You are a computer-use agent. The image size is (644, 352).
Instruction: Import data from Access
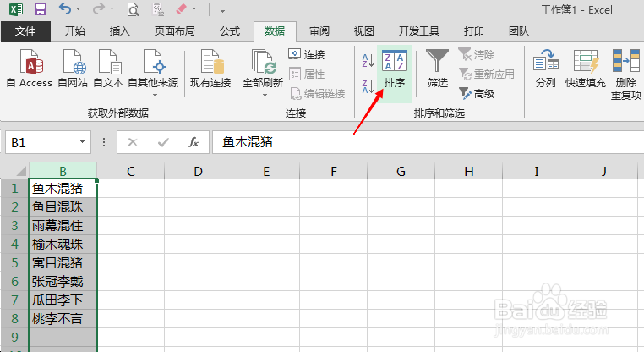coord(30,68)
